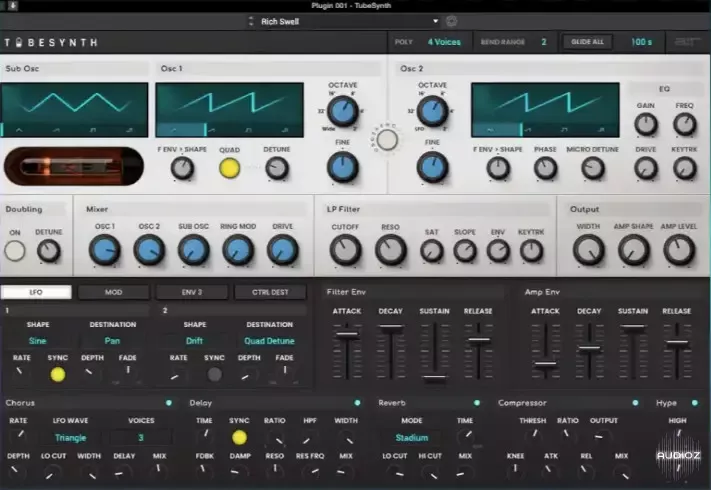Toggle the Delay effect power light

[x=357, y=403]
